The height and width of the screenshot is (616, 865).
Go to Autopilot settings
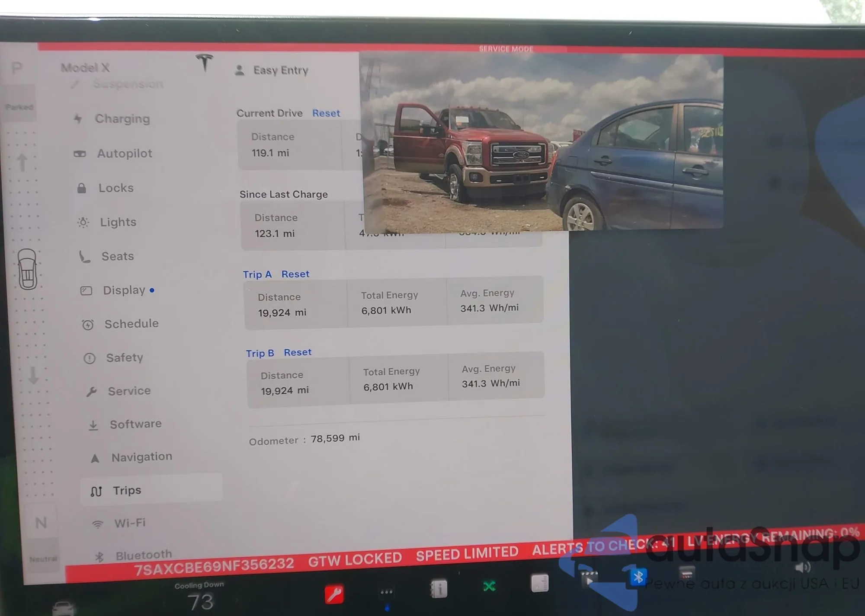tap(124, 153)
